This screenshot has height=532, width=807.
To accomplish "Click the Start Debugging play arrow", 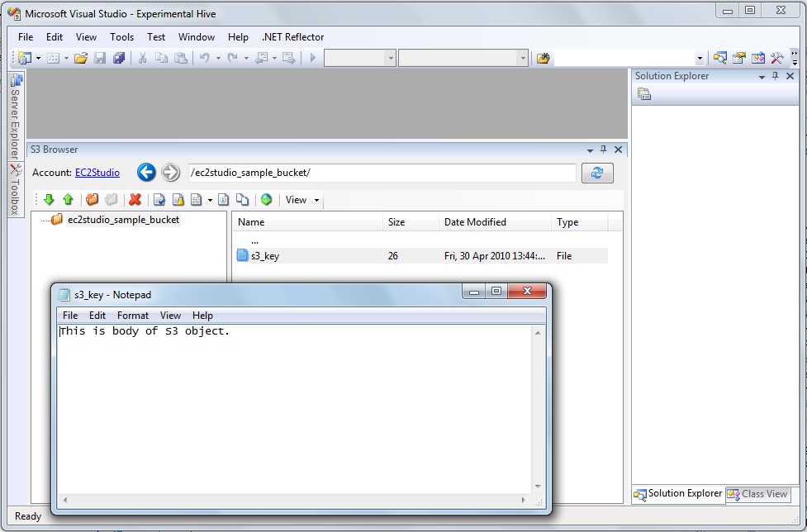I will click(x=312, y=58).
